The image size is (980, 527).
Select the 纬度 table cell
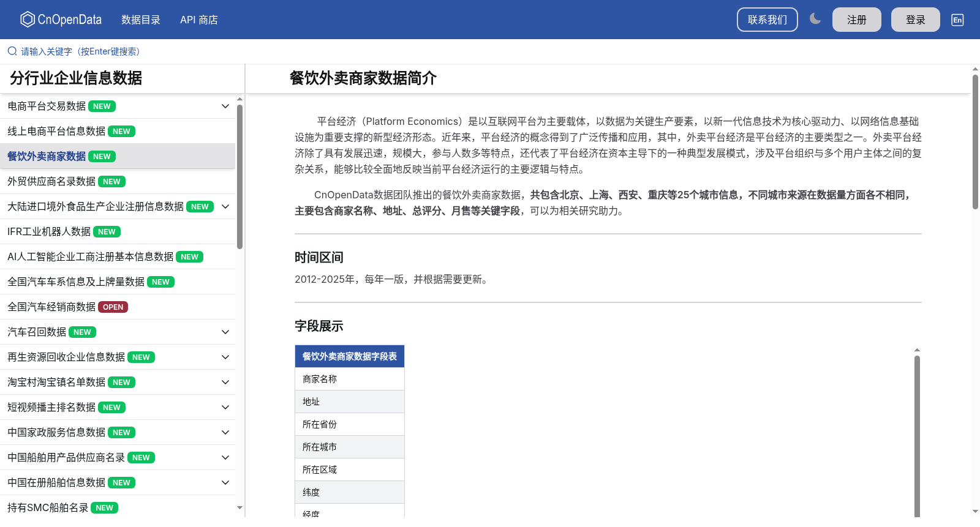tap(350, 492)
